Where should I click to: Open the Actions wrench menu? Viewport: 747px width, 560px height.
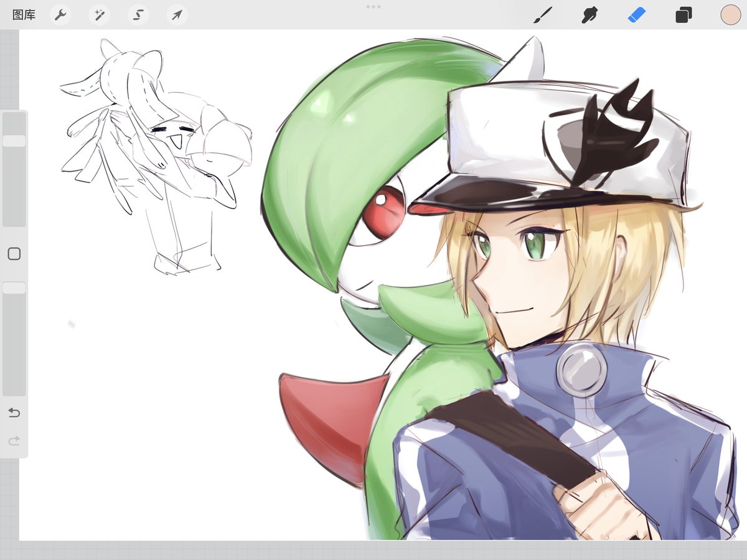point(60,15)
